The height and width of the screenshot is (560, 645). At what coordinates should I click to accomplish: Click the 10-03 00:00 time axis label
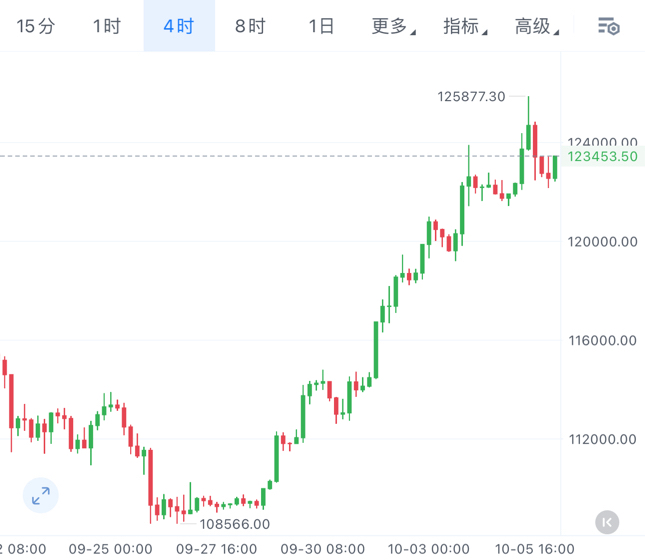pyautogui.click(x=429, y=549)
